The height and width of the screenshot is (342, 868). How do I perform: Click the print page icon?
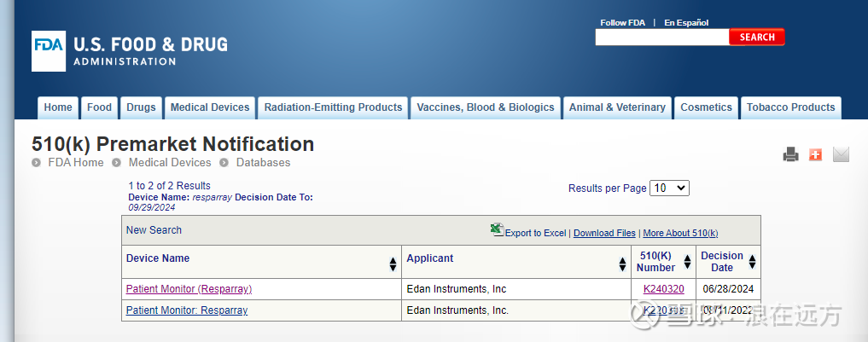791,154
